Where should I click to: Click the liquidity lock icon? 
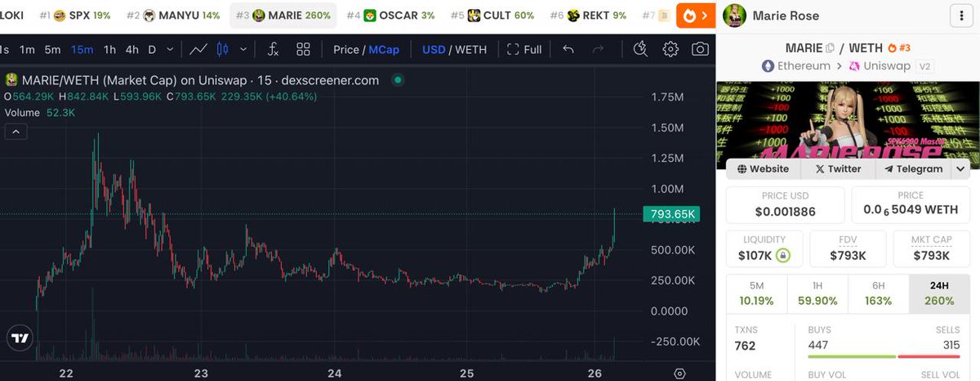(783, 256)
